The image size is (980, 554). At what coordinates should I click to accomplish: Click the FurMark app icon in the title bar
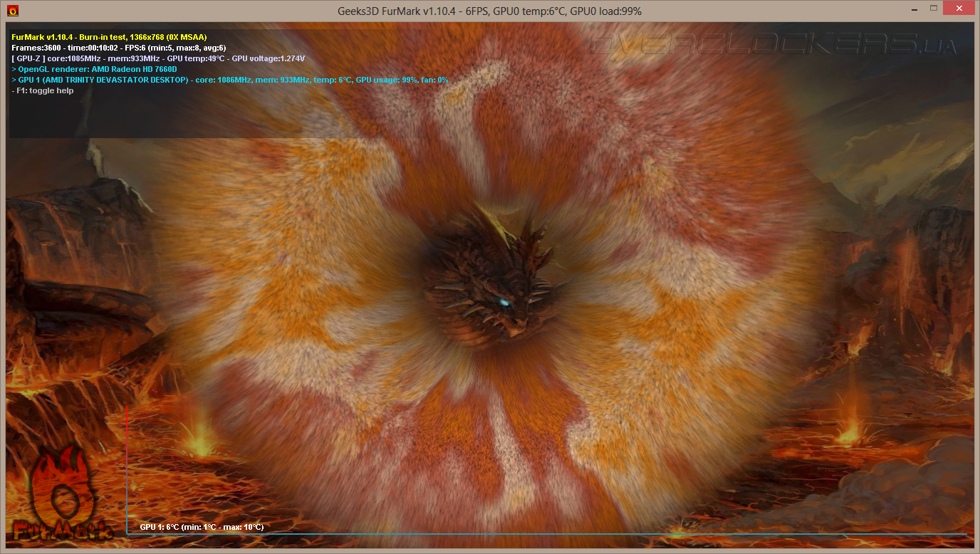13,11
